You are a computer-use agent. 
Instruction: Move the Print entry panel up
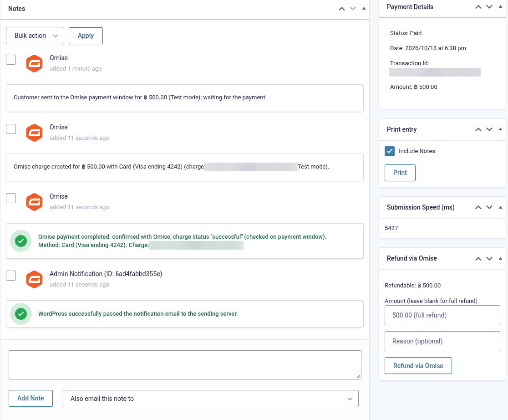(478, 129)
